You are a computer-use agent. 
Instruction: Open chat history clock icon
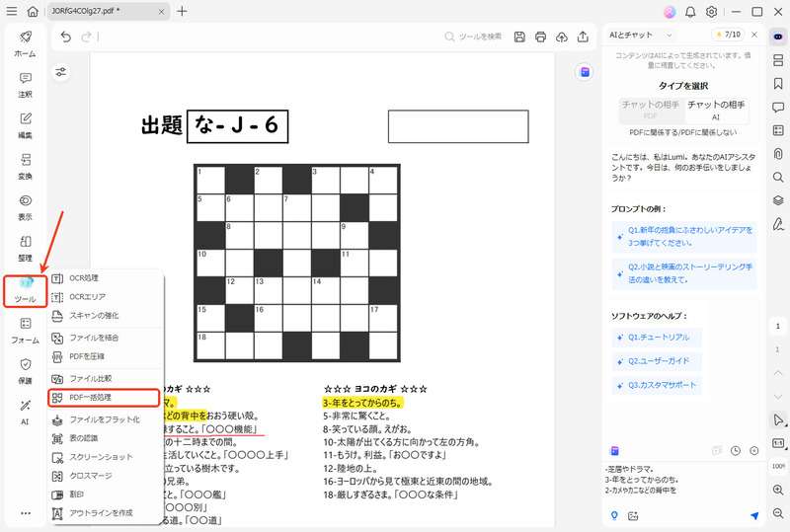point(736,451)
